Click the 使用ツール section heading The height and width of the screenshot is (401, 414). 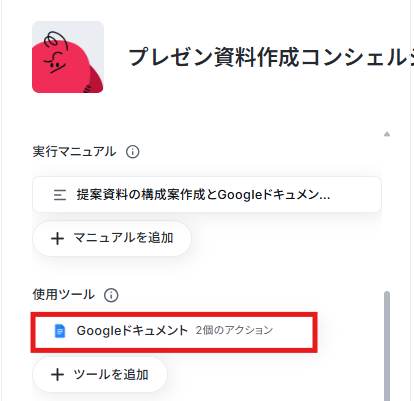[63, 295]
